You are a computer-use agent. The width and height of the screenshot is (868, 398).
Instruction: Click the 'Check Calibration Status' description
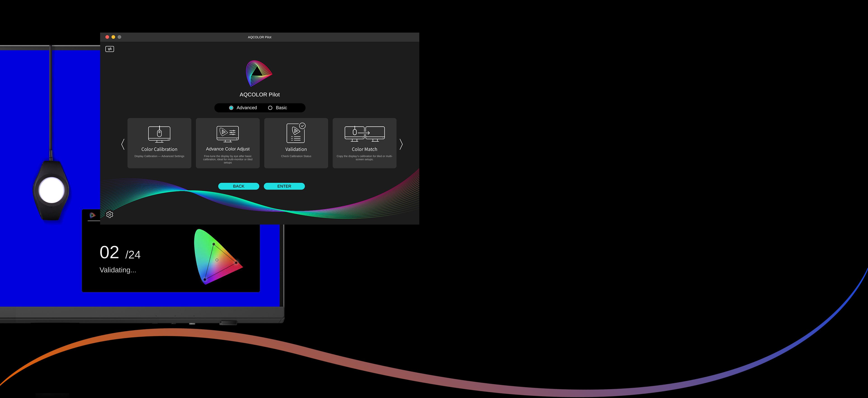pos(296,156)
